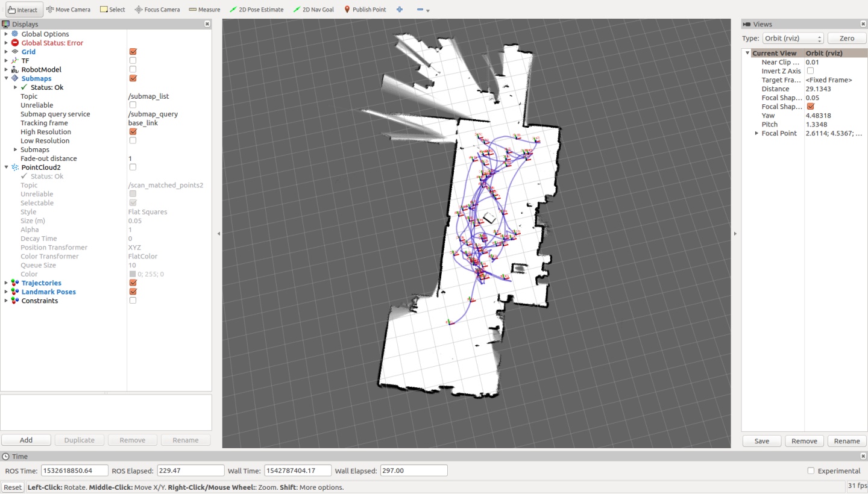Close the Displays panel

coord(207,24)
